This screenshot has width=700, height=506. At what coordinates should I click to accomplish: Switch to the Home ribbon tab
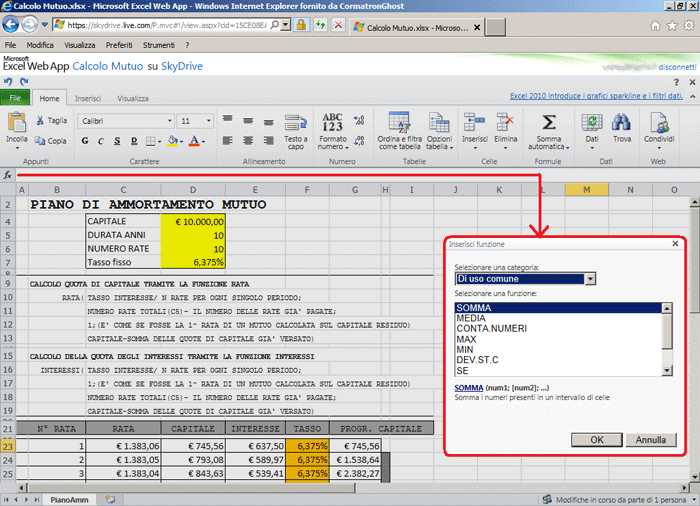(x=49, y=98)
